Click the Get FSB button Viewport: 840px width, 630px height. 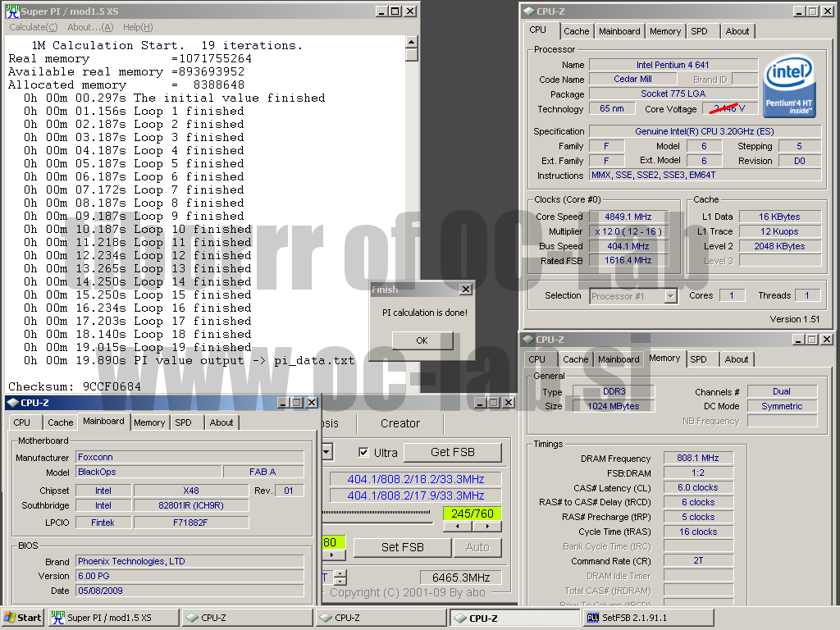(x=453, y=452)
